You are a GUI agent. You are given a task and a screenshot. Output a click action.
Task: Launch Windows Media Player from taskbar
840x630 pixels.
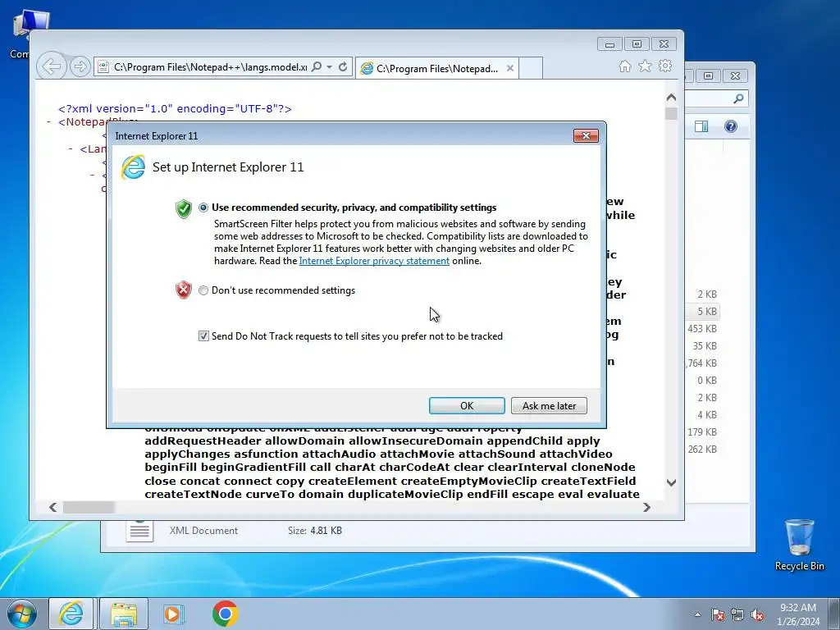pos(173,614)
